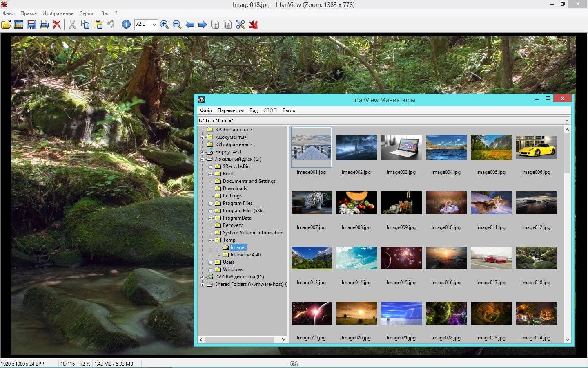Click the IrfanView icon in main title bar
This screenshot has height=368, width=588.
pyautogui.click(x=4, y=4)
